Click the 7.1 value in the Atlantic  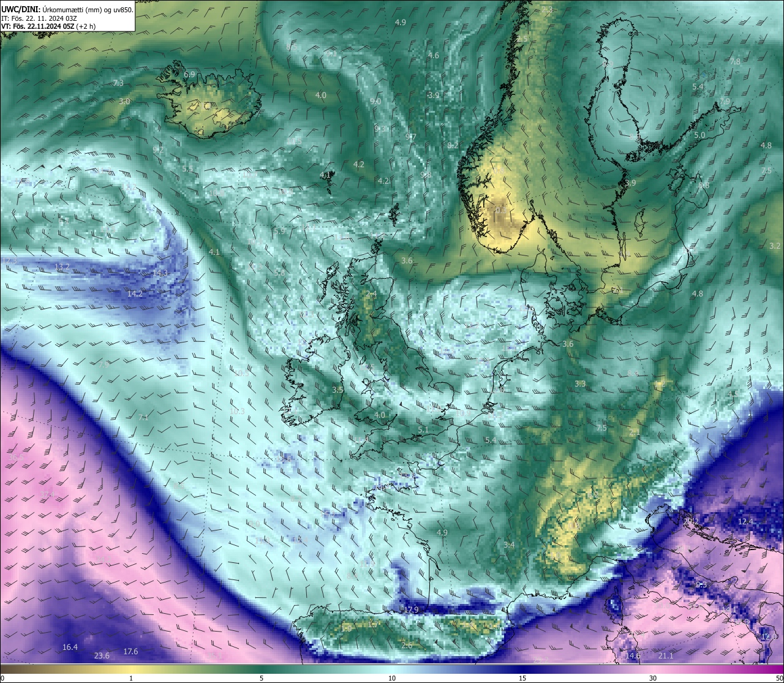[x=143, y=418]
